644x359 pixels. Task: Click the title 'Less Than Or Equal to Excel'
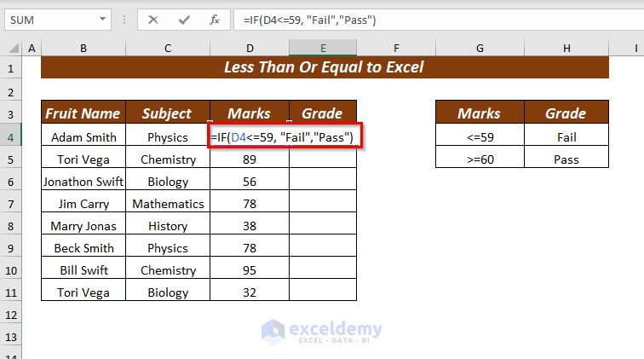(x=324, y=67)
